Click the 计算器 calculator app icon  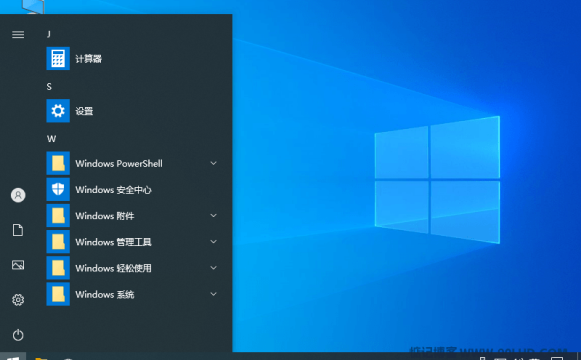[58, 59]
